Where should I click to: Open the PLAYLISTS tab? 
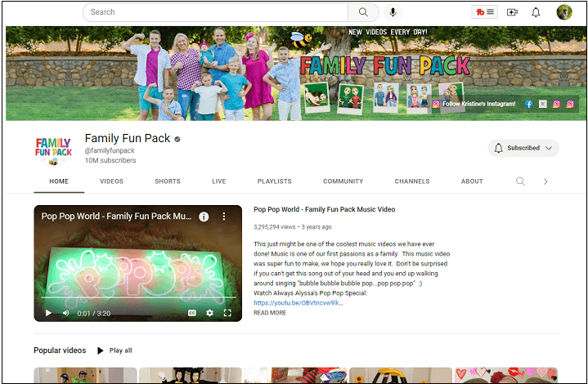[275, 181]
